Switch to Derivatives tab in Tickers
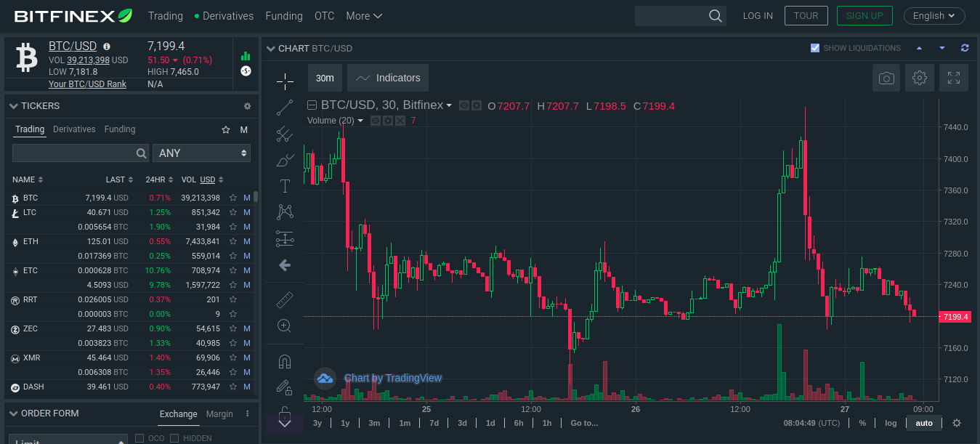Image resolution: width=980 pixels, height=444 pixels. [74, 129]
